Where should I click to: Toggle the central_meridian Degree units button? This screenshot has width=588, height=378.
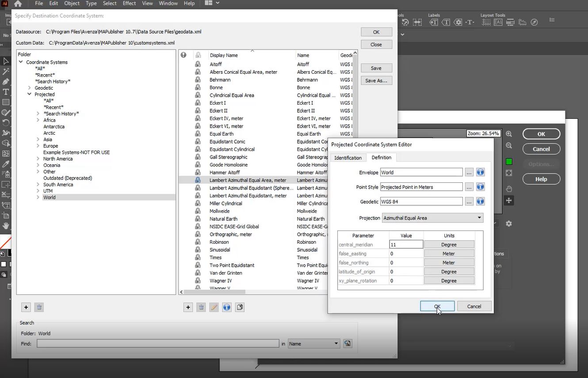pyautogui.click(x=449, y=245)
